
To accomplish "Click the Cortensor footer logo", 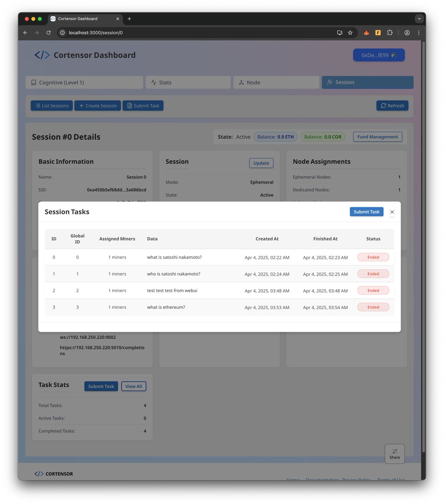I will pyautogui.click(x=54, y=474).
